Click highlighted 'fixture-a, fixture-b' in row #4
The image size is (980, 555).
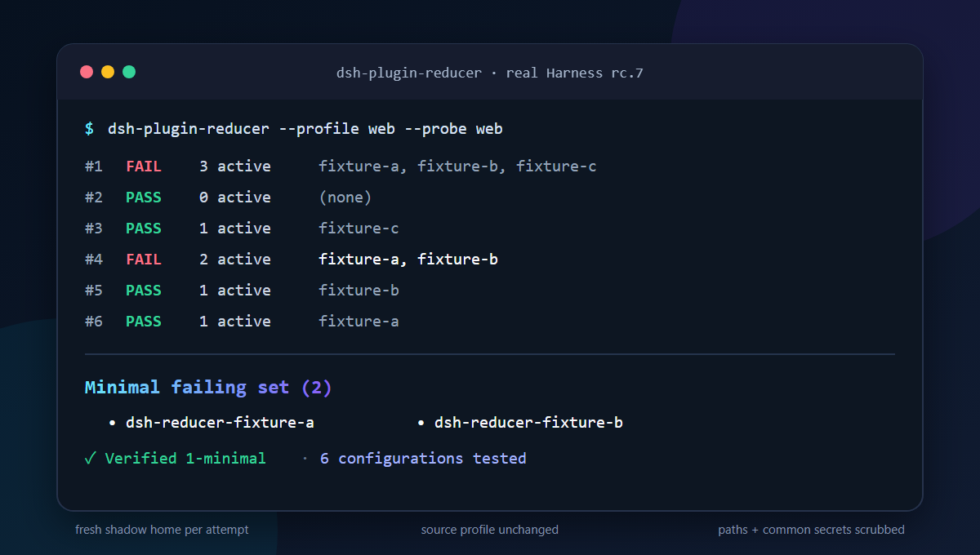coord(408,260)
